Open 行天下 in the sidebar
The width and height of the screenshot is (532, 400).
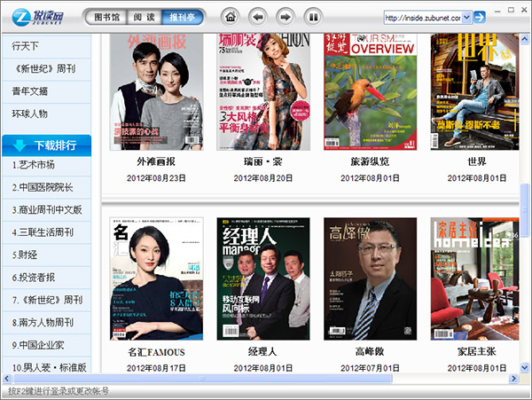pos(46,46)
